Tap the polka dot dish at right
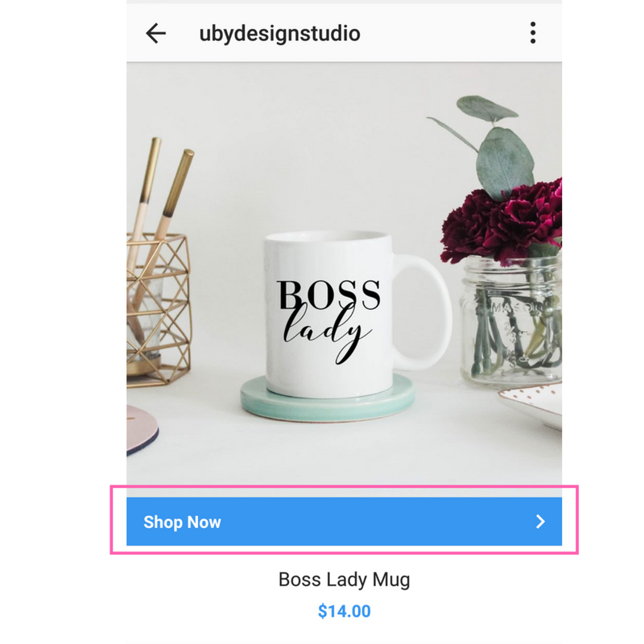This screenshot has width=644, height=644. coord(530,405)
